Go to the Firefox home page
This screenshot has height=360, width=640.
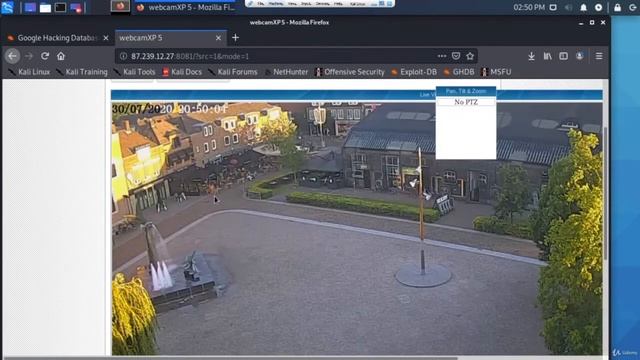point(61,56)
